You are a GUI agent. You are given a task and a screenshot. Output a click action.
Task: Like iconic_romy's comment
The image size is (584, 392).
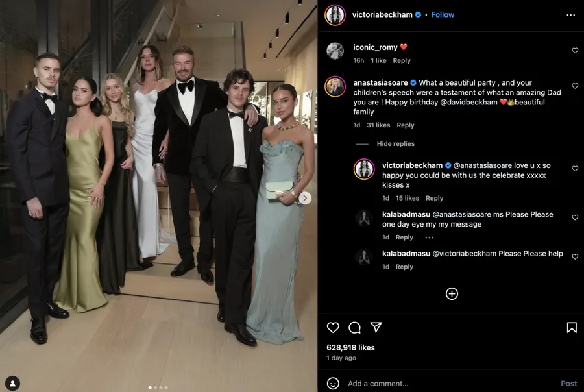tap(575, 51)
